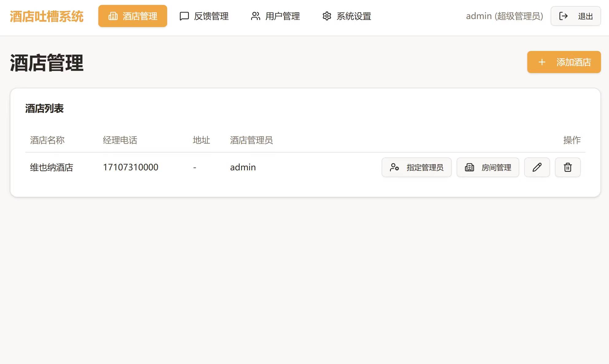Screen dimensions: 609x364
Task: Click the admin (超级管理员) user label
Action: (x=504, y=16)
